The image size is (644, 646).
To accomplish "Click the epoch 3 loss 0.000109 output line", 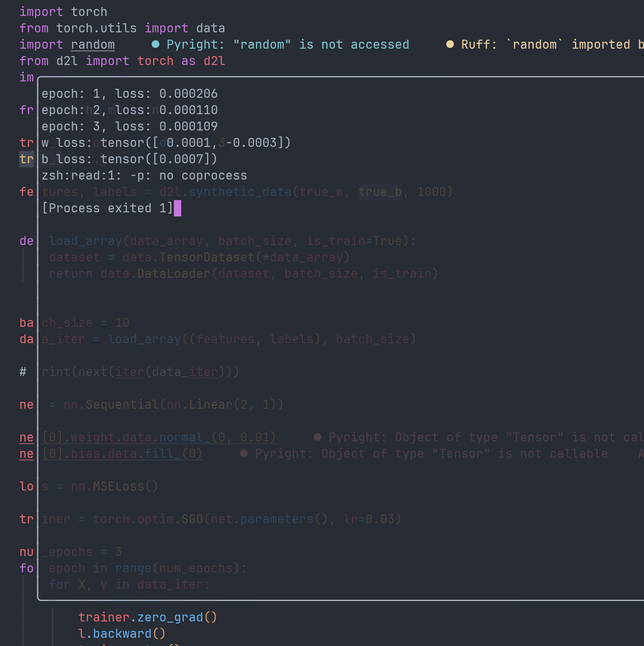I will click(129, 126).
